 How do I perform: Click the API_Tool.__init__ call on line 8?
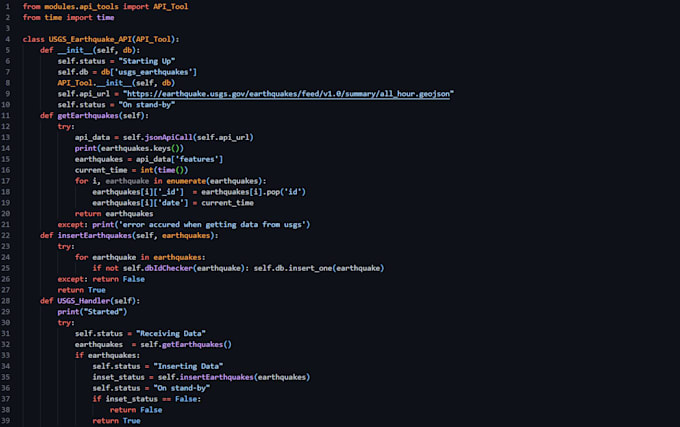coord(116,83)
